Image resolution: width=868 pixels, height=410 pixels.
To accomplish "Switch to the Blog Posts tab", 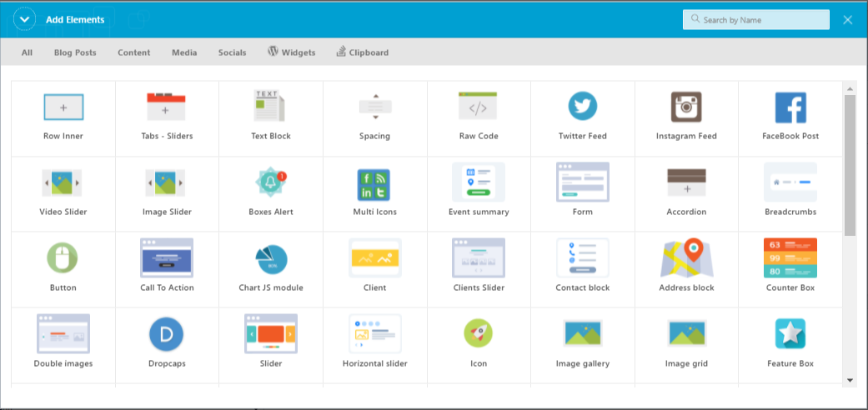I will click(75, 52).
